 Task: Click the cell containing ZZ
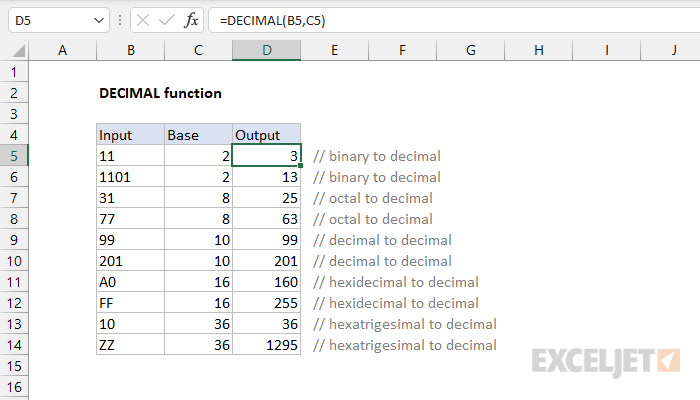tap(130, 345)
